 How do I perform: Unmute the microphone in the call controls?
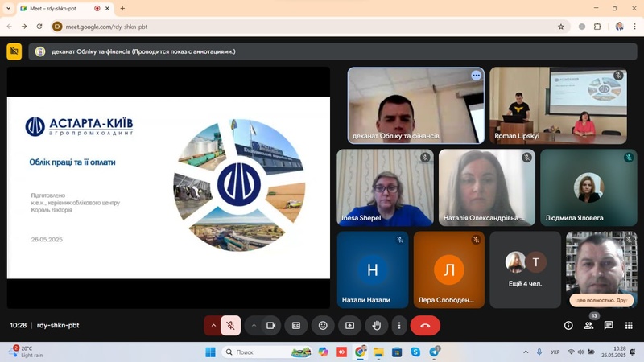tap(231, 326)
